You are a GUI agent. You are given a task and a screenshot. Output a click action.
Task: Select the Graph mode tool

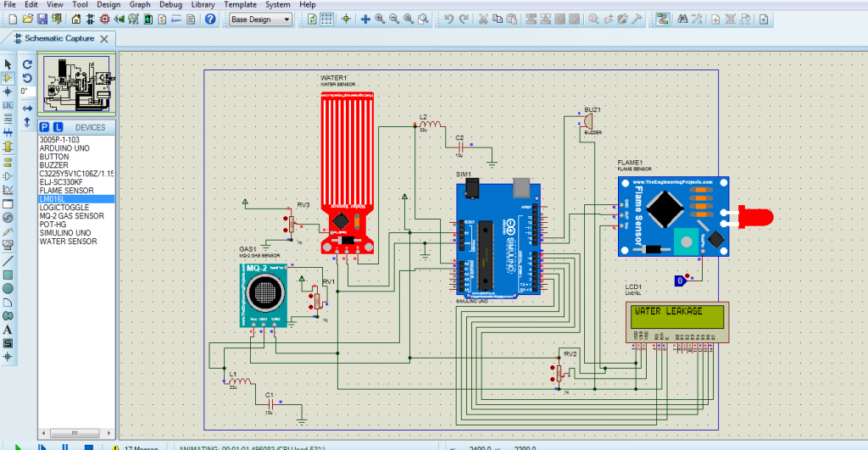8,190
